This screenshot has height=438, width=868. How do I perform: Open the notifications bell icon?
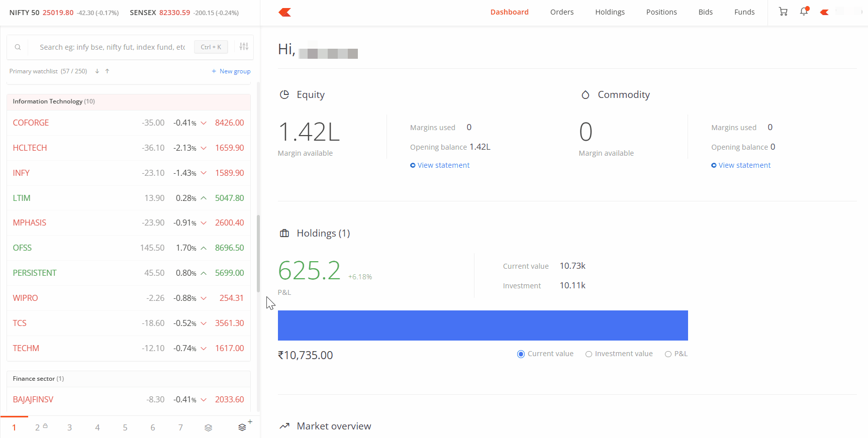click(804, 12)
